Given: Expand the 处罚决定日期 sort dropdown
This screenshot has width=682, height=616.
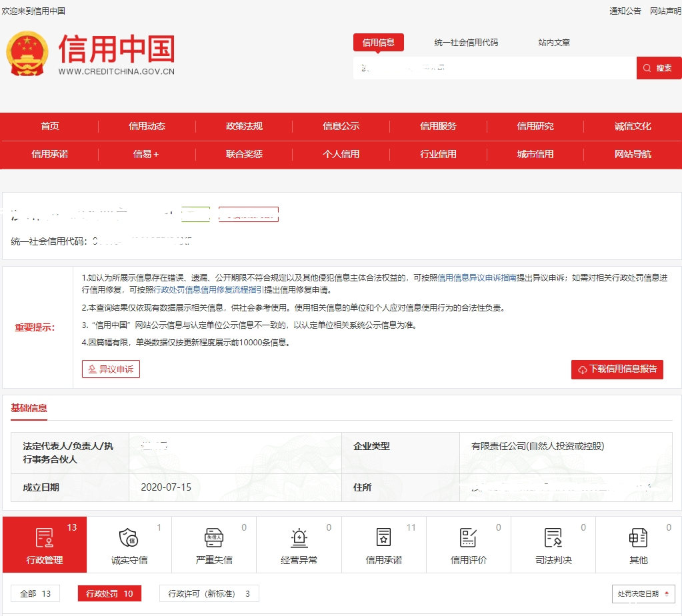Looking at the screenshot, I should click(643, 594).
